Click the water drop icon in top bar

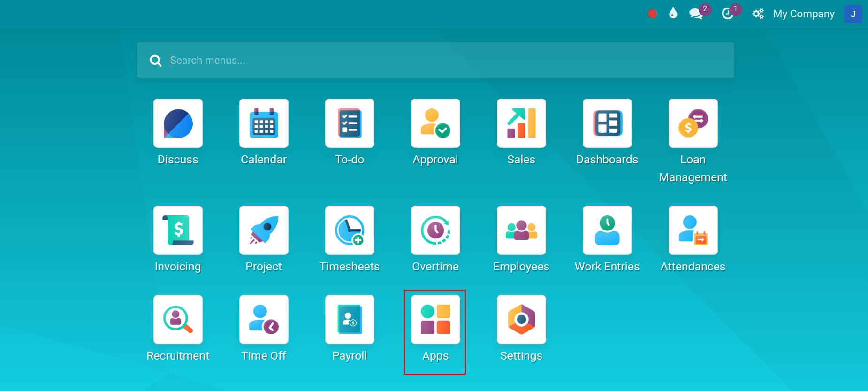pyautogui.click(x=673, y=14)
